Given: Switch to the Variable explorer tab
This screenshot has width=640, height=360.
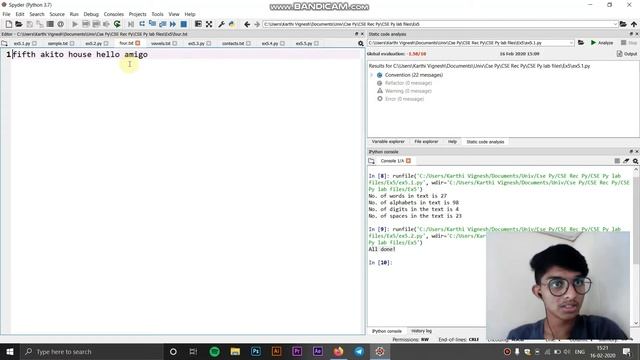Looking at the screenshot, I should pos(388,142).
